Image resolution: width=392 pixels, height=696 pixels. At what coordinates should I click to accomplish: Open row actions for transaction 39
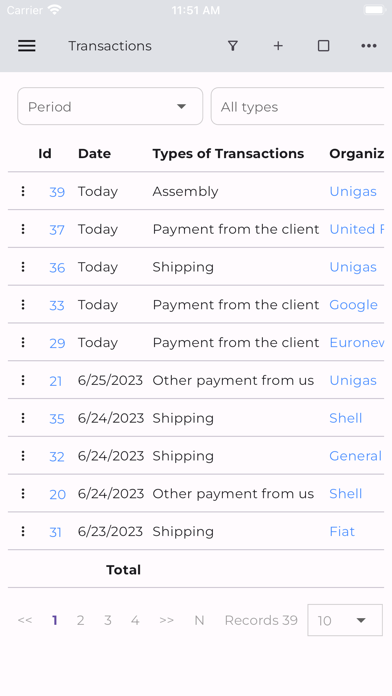click(23, 191)
